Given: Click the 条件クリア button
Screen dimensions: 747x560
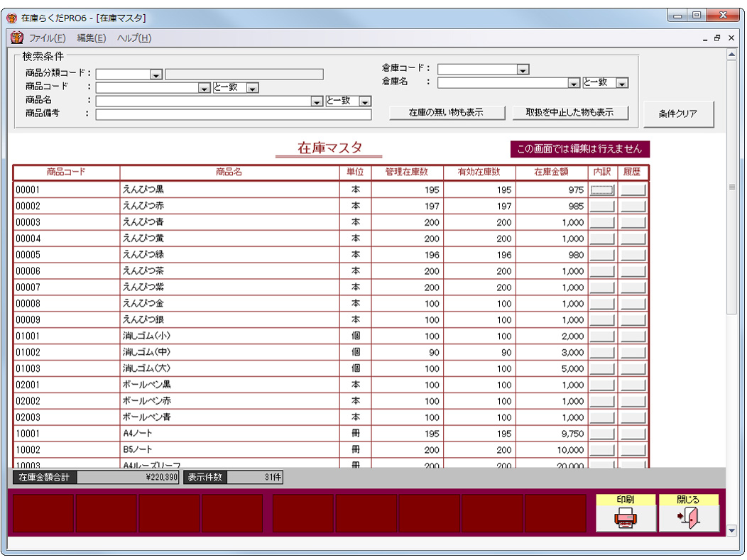Looking at the screenshot, I should tap(678, 114).
